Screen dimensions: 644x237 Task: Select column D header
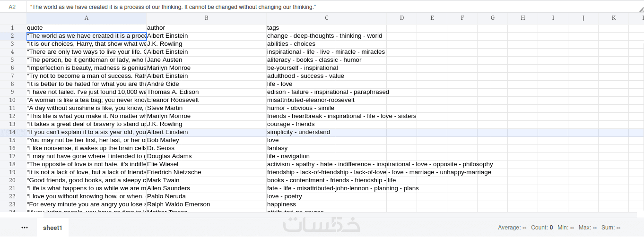point(402,18)
